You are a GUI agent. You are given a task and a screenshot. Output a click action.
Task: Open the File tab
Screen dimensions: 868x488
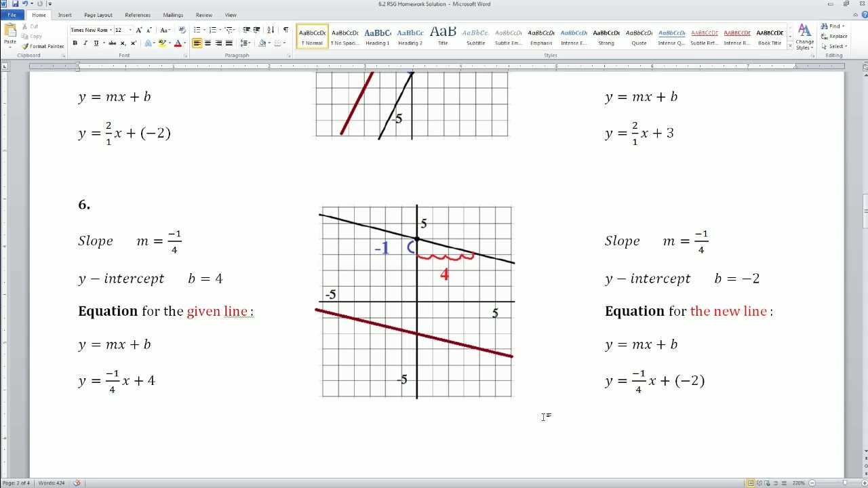tap(12, 15)
